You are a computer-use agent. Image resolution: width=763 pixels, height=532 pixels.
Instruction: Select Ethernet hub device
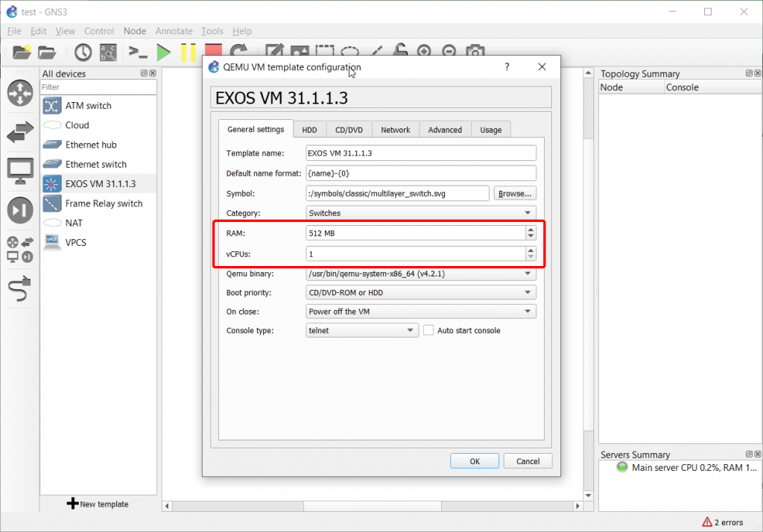point(99,145)
